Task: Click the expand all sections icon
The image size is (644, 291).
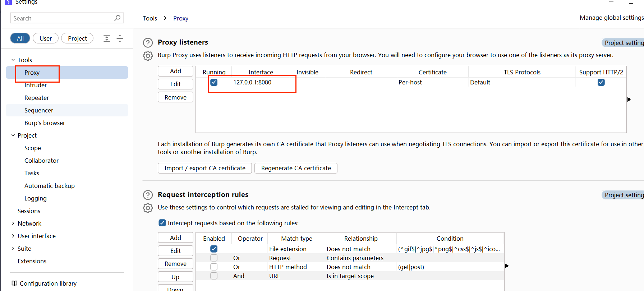Action: coord(107,38)
